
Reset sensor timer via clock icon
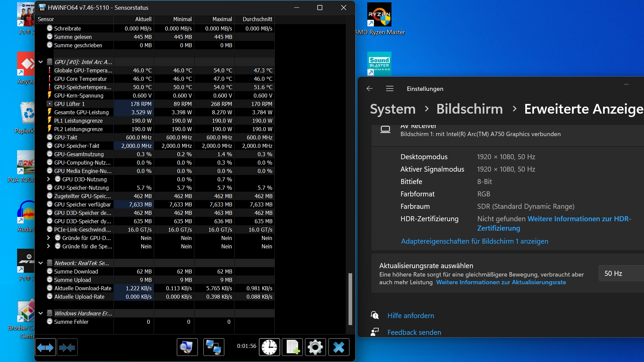coord(269,347)
